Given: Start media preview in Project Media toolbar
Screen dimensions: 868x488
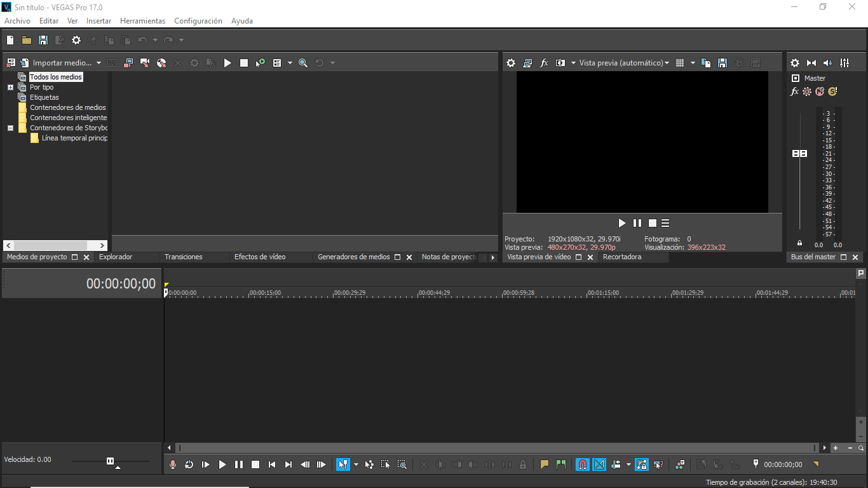Looking at the screenshot, I should tap(227, 63).
